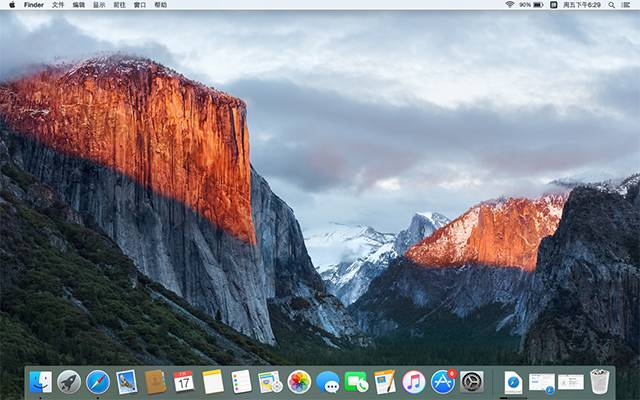Open Finder from the dock

click(41, 381)
